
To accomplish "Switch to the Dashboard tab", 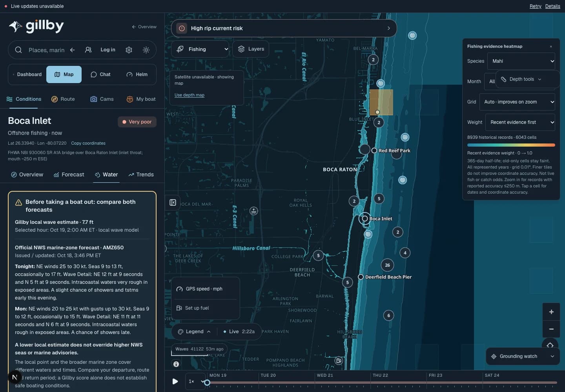I will point(27,74).
